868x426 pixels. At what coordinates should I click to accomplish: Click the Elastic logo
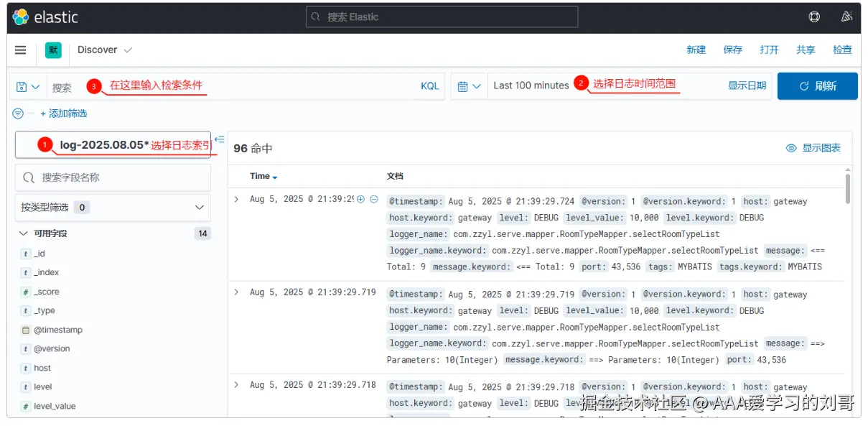coord(45,17)
